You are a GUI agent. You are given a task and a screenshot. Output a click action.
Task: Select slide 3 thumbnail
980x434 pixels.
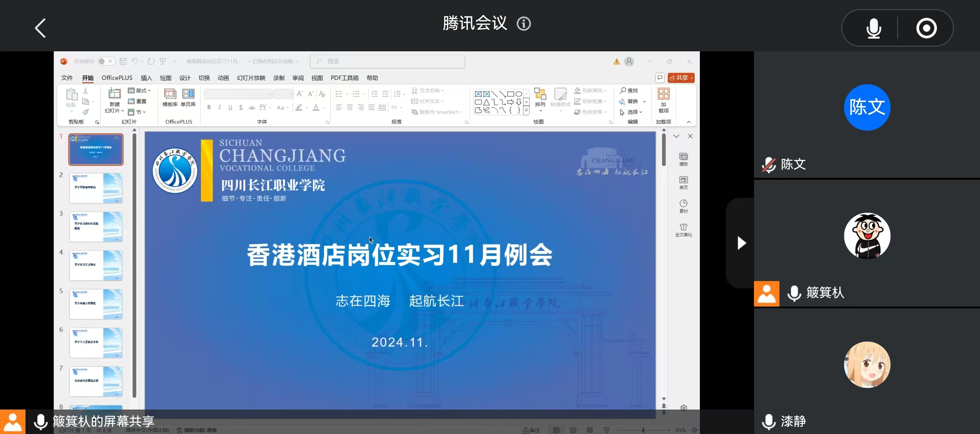click(x=96, y=227)
